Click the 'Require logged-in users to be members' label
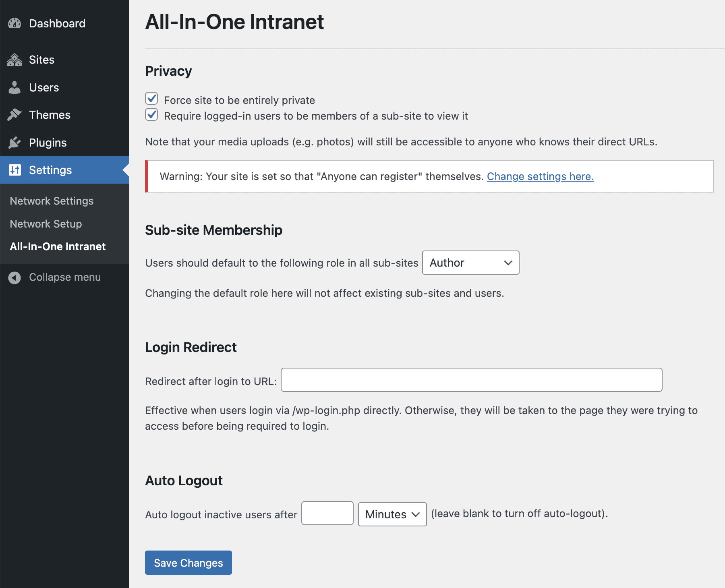 pos(316,116)
